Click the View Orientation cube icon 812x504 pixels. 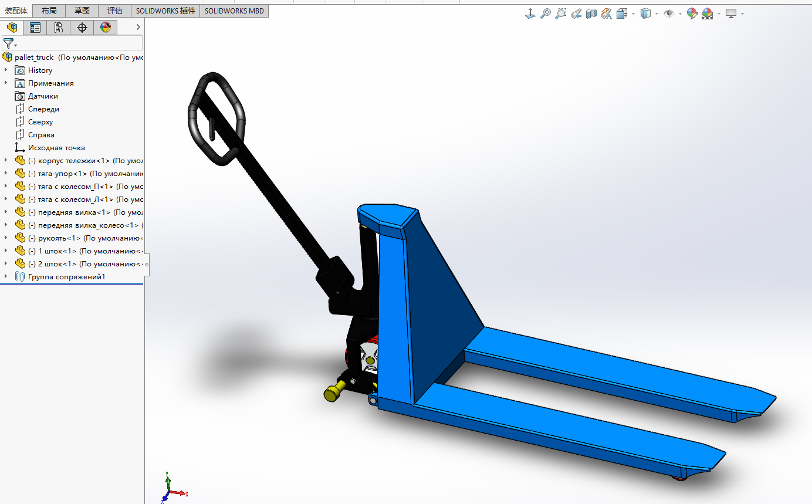pos(621,13)
